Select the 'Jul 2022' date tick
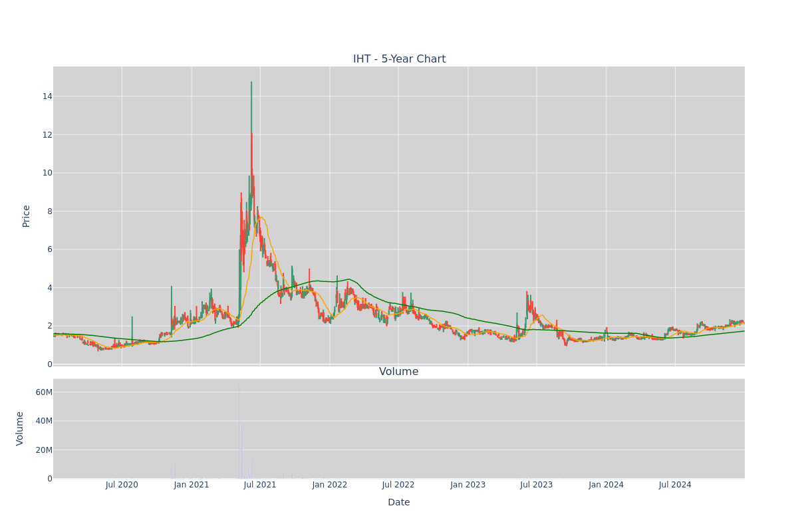Image resolution: width=798 pixels, height=532 pixels. (x=398, y=485)
